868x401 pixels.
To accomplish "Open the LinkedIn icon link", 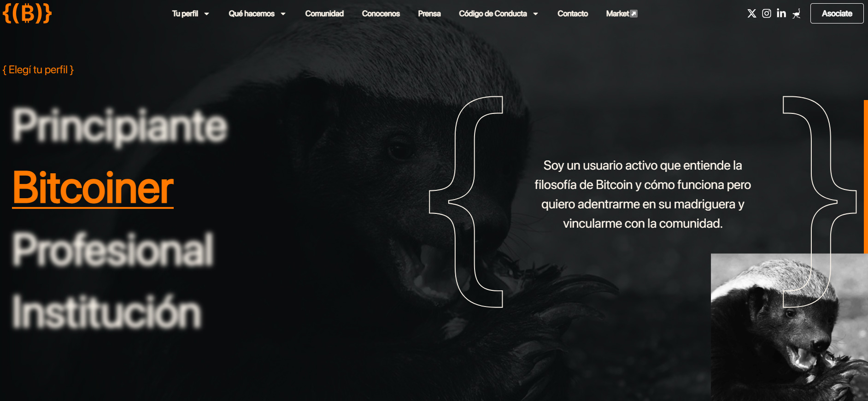I will pyautogui.click(x=781, y=13).
